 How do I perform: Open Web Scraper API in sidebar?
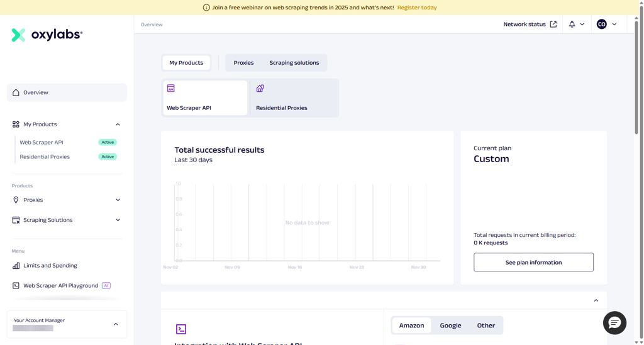(x=42, y=143)
